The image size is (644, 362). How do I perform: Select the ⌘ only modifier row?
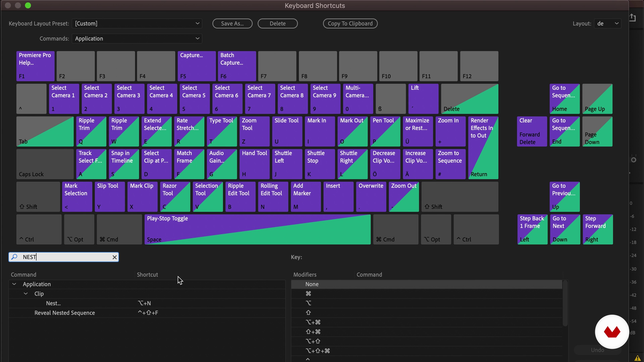[426, 294]
